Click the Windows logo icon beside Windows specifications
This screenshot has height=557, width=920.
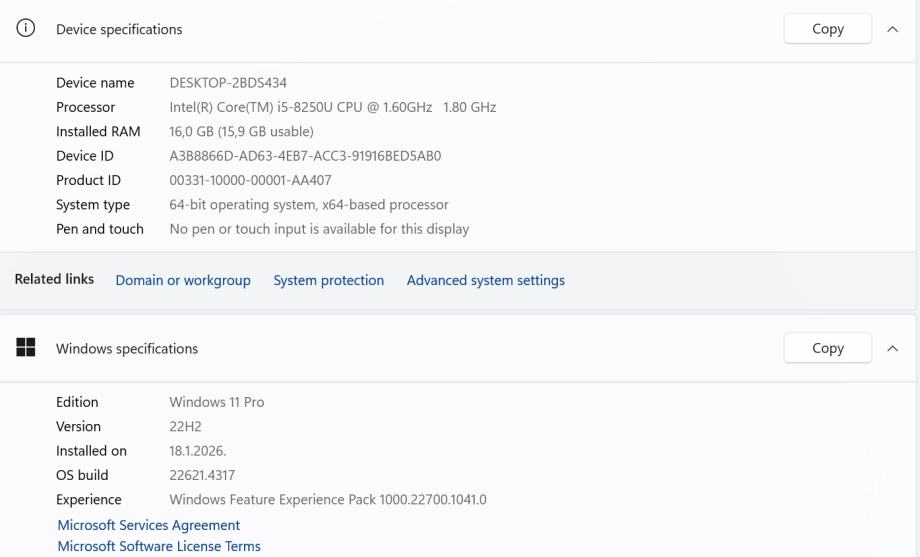tap(26, 348)
